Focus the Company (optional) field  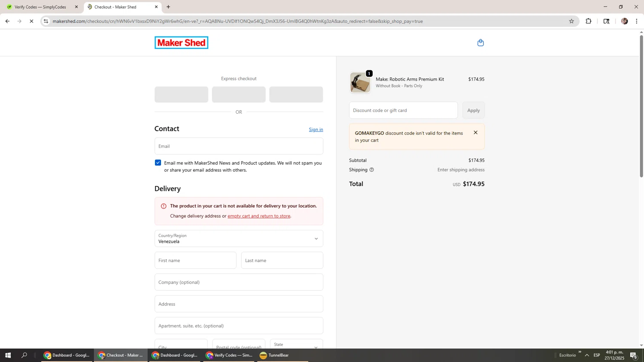pyautogui.click(x=239, y=282)
